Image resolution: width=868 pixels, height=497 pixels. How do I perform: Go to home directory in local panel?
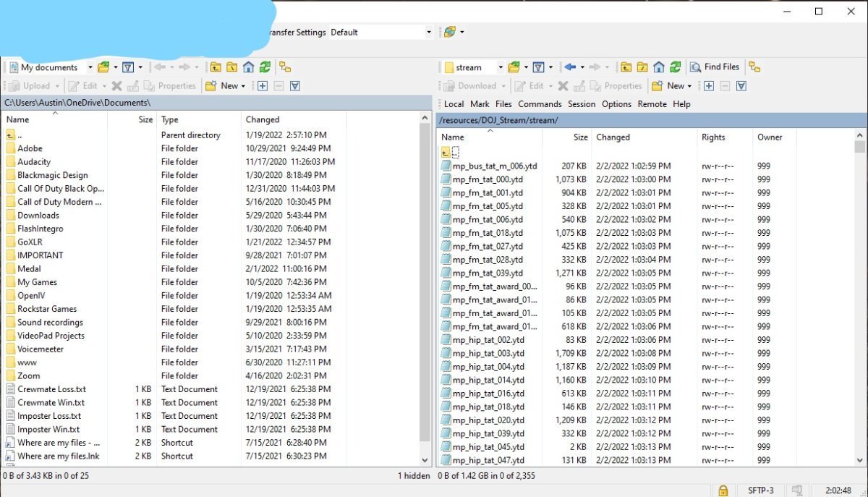(x=248, y=67)
